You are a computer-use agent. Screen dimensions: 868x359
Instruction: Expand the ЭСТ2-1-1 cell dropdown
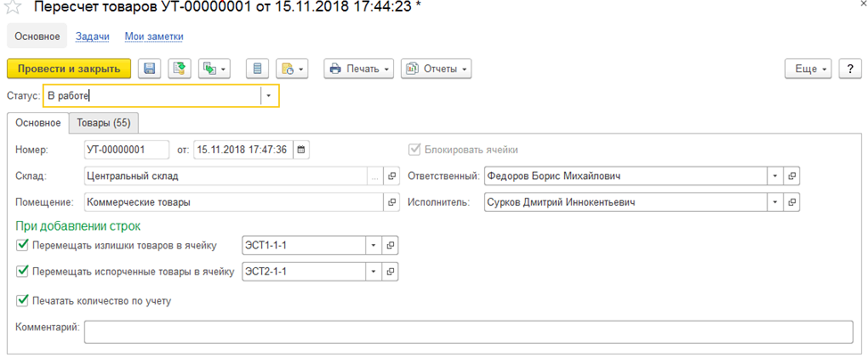(373, 272)
